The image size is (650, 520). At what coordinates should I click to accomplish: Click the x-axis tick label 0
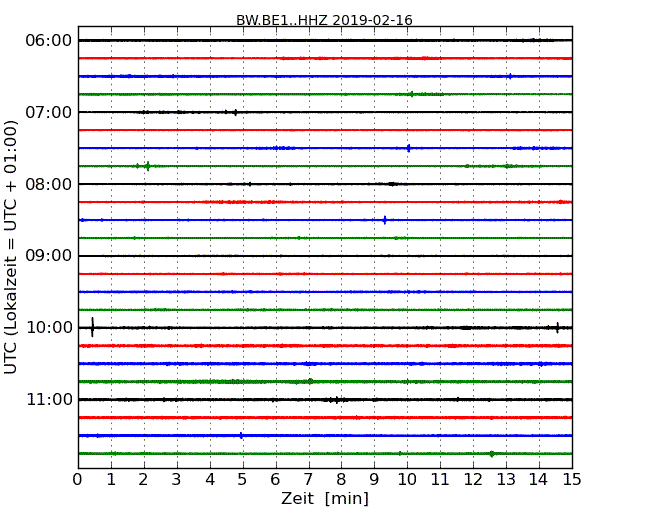(78, 479)
